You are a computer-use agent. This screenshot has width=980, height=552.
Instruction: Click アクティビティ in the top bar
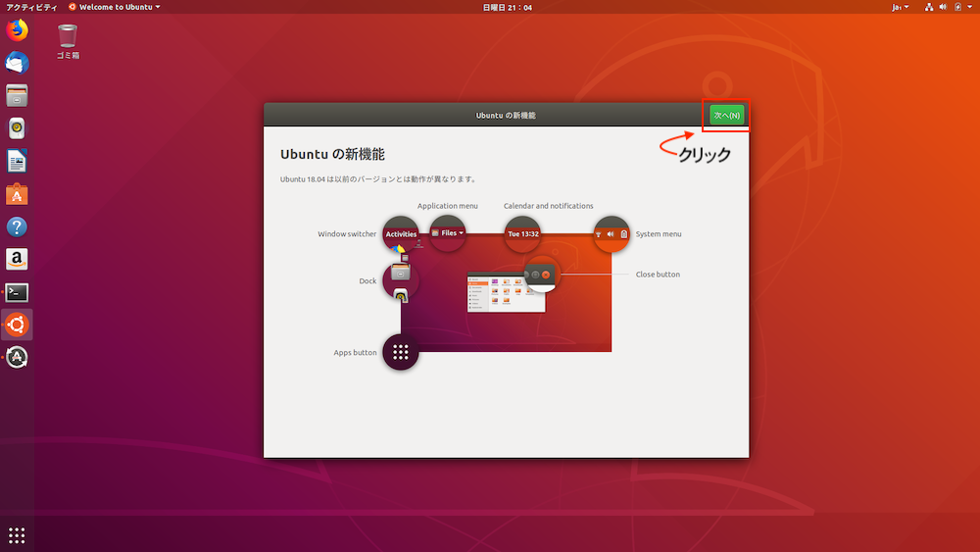[31, 7]
